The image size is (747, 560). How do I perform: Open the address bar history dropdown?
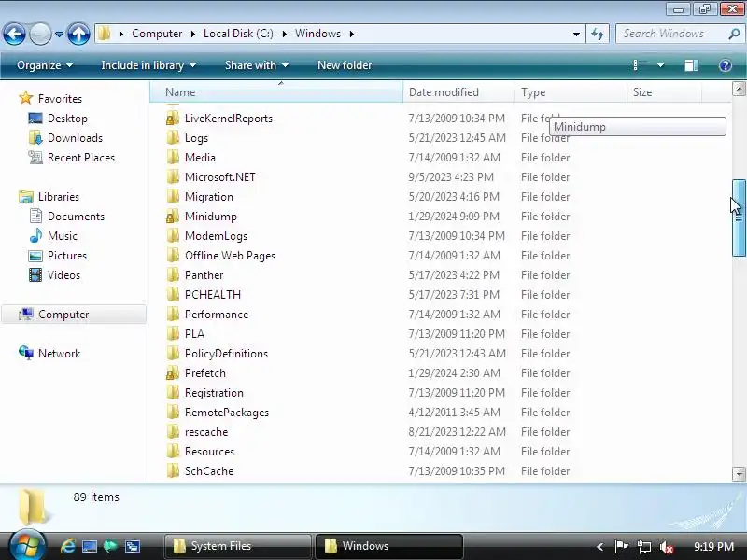576,34
